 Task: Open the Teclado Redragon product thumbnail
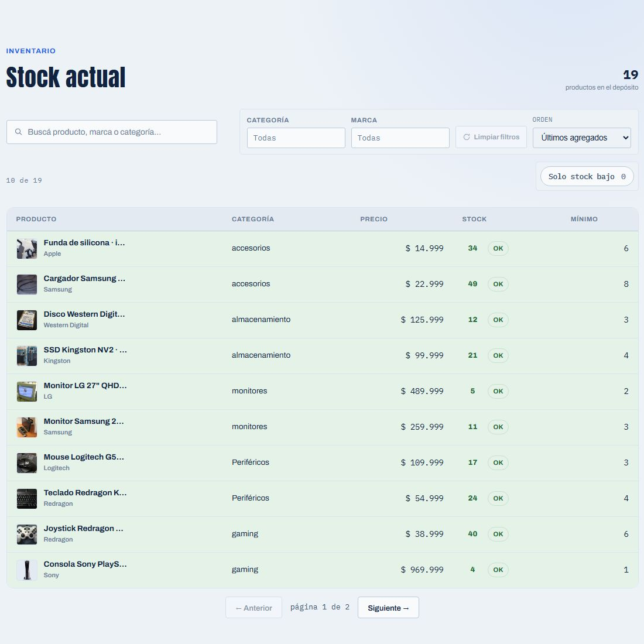(x=27, y=499)
